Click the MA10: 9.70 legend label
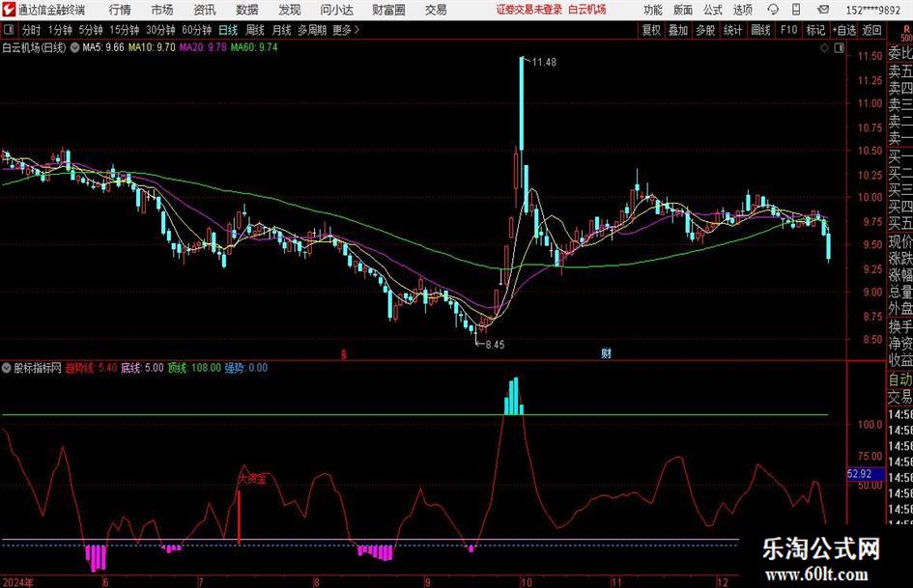The image size is (913, 588). pyautogui.click(x=152, y=47)
